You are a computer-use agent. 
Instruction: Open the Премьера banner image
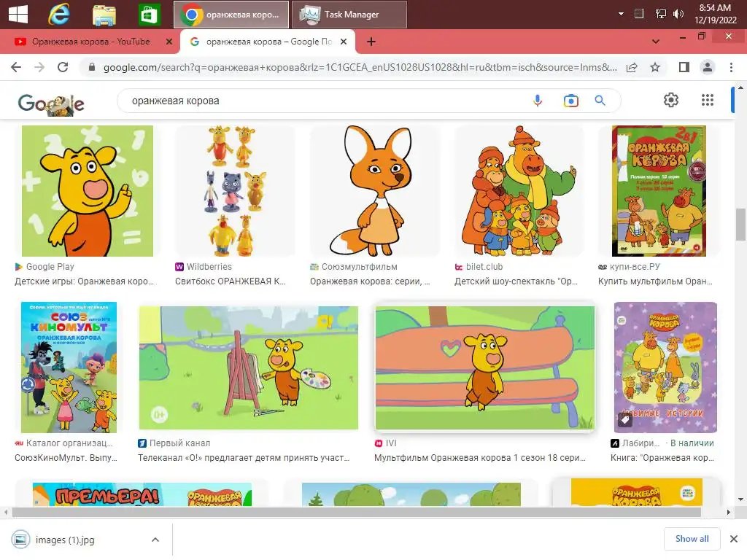pyautogui.click(x=142, y=494)
